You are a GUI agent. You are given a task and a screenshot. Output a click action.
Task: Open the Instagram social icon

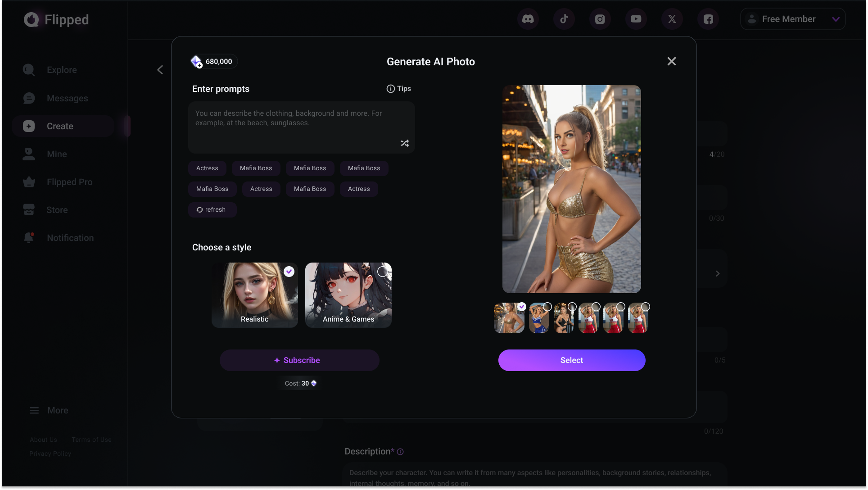tap(600, 19)
